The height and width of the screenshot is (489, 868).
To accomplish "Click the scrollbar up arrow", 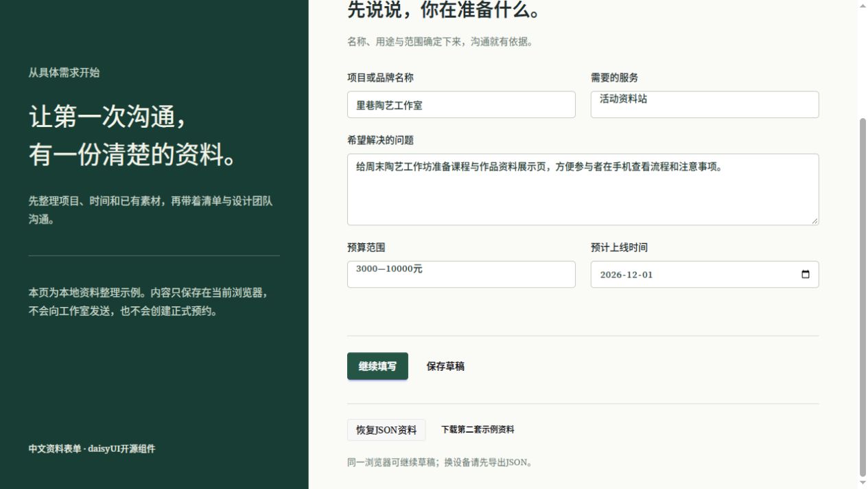I will pyautogui.click(x=863, y=5).
